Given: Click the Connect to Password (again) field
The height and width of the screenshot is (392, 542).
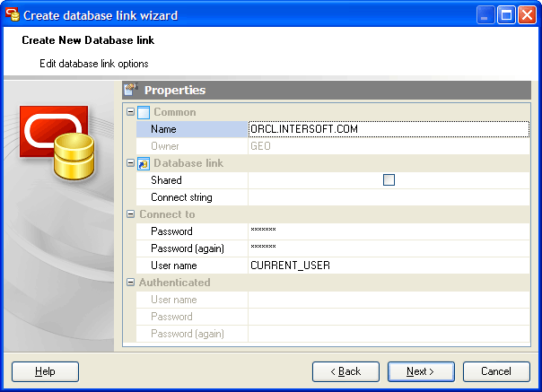Looking at the screenshot, I should pos(389,248).
